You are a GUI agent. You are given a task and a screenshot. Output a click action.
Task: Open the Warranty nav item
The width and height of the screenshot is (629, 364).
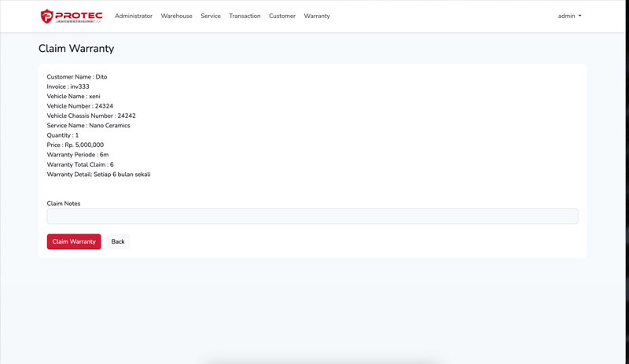(317, 16)
